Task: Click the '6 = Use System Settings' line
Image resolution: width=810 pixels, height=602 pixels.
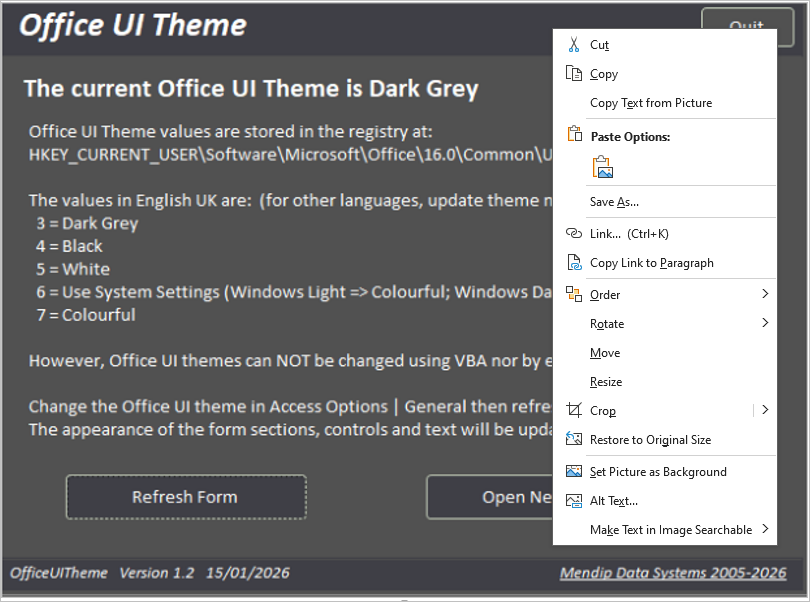Action: (294, 292)
